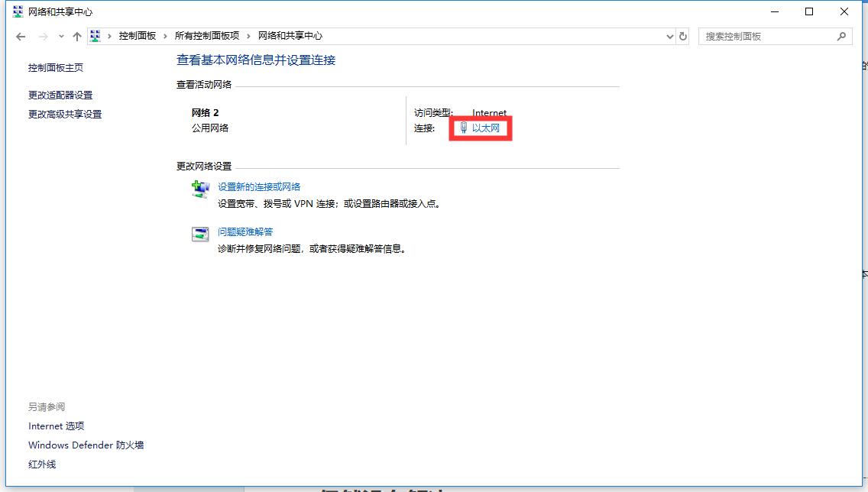Screen dimensions: 868x492
Task: Open 更改适配器设置 in the left pane
Action: point(60,95)
